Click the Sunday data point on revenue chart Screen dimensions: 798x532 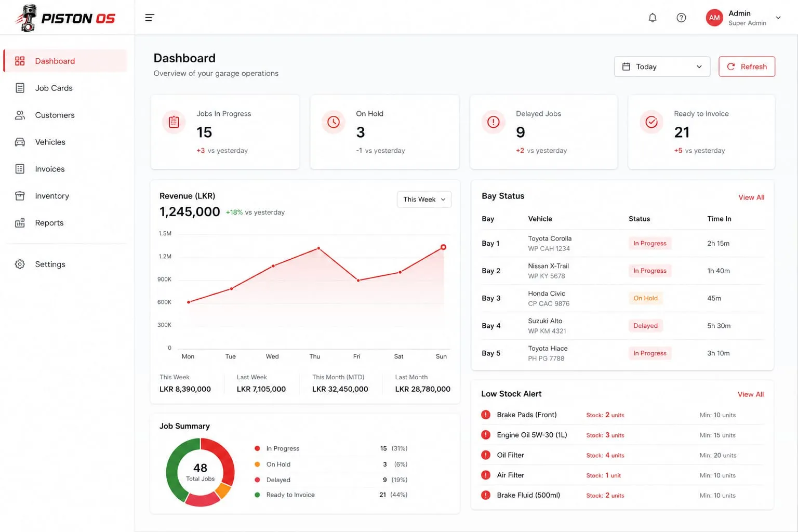(443, 247)
